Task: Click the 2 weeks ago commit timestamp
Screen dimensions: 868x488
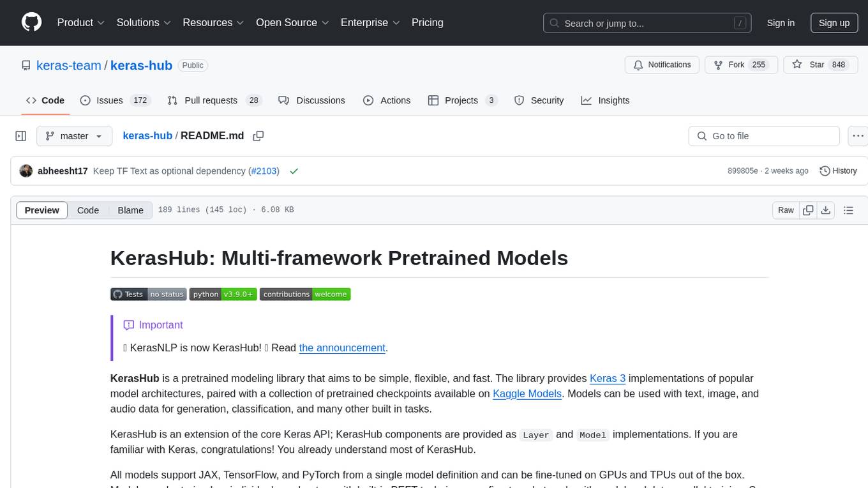Action: pyautogui.click(x=786, y=171)
